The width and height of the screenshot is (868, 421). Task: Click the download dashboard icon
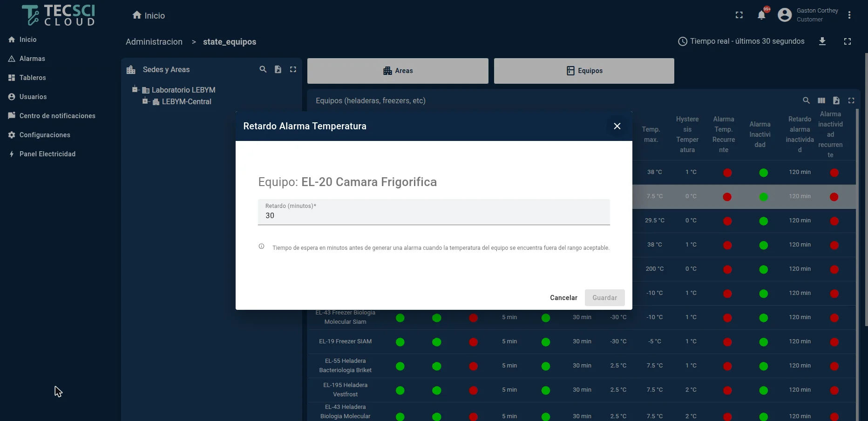click(822, 41)
